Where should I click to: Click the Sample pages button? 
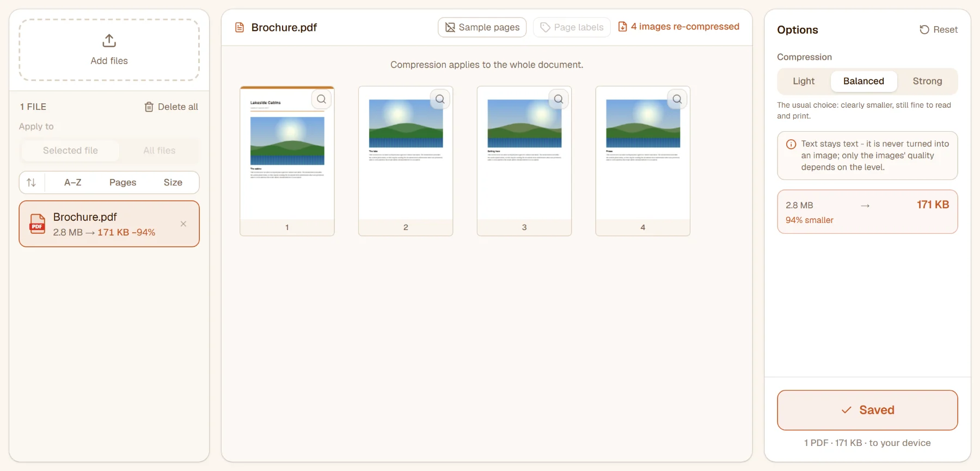tap(482, 27)
